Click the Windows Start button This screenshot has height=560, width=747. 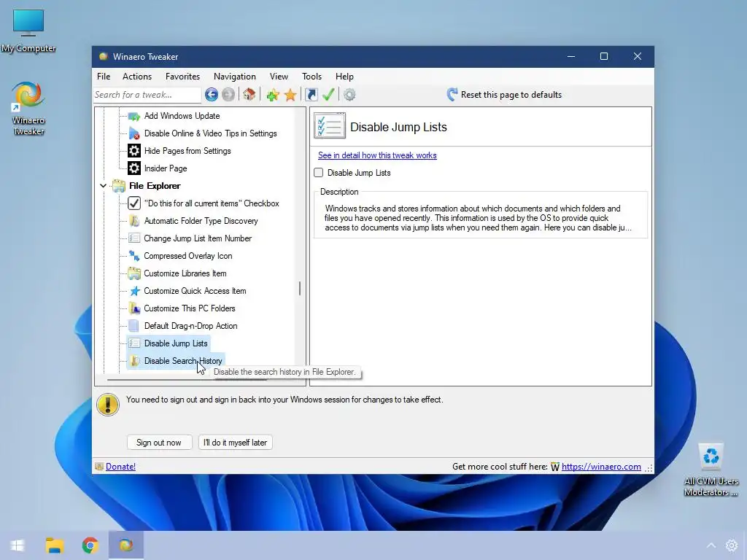[x=18, y=545]
